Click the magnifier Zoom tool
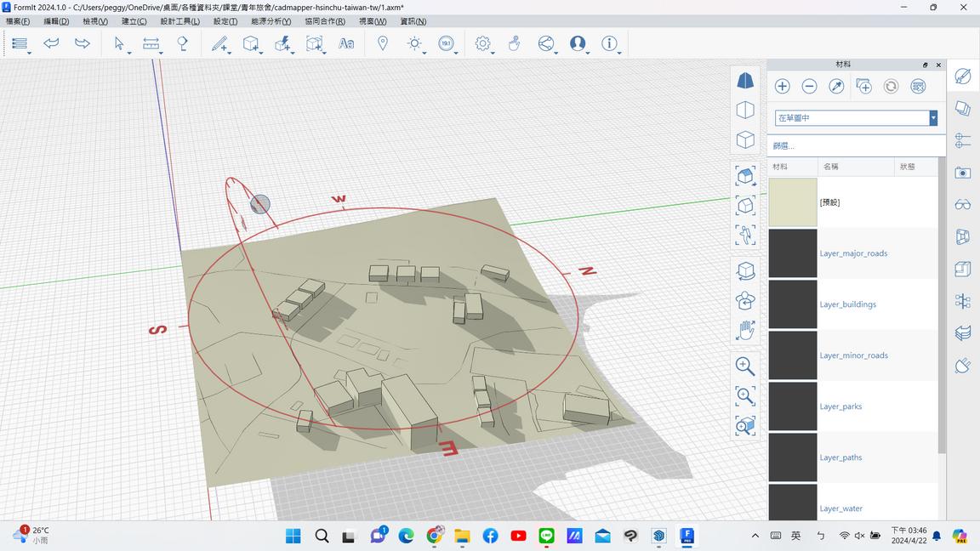Image resolution: width=980 pixels, height=551 pixels. (745, 366)
